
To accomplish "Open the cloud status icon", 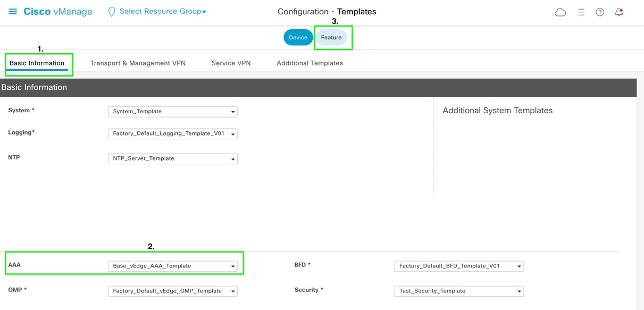I will coord(560,12).
